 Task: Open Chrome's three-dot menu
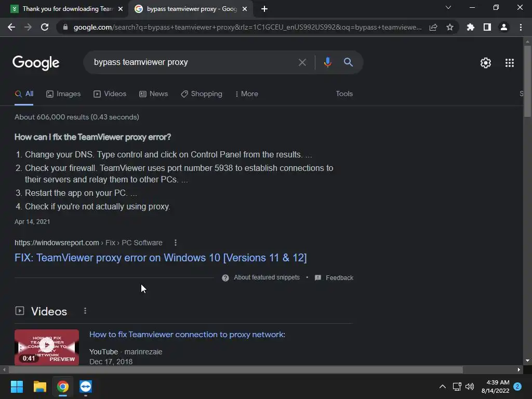coord(521,27)
